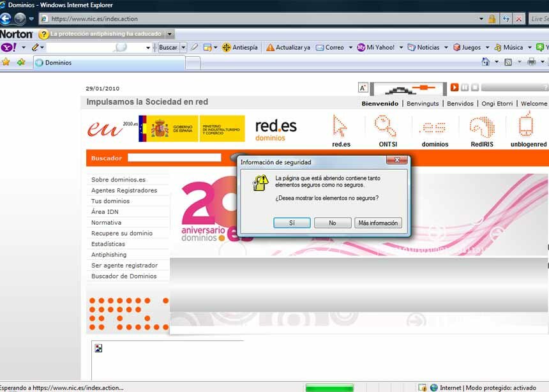Viewport: 549px width, 392px height.
Task: Click the audio reader progress bar
Action: tap(514, 87)
